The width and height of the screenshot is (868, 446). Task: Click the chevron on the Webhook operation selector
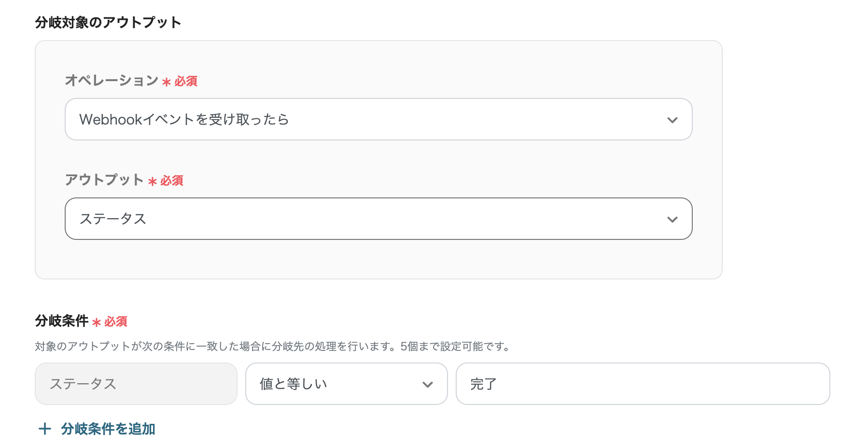(672, 119)
